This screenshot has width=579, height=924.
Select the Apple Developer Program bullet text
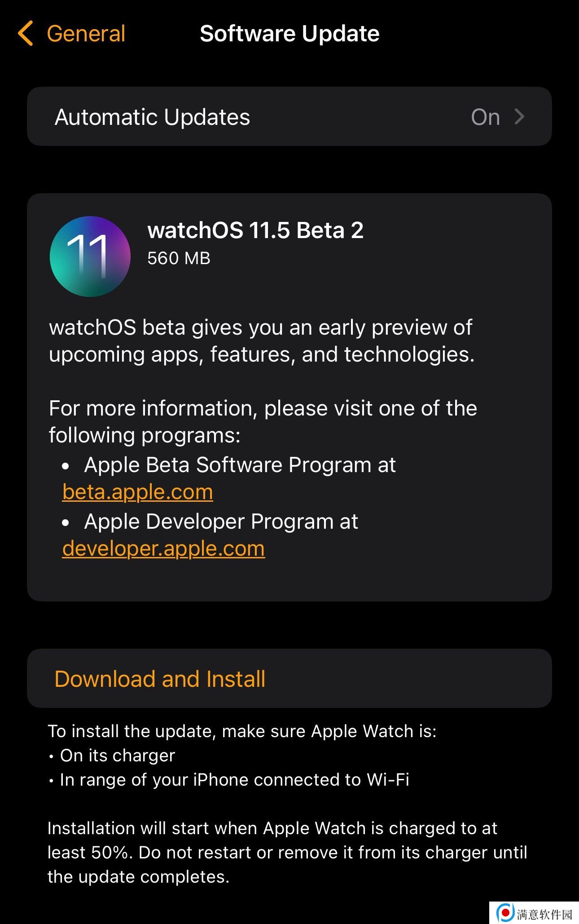[221, 522]
